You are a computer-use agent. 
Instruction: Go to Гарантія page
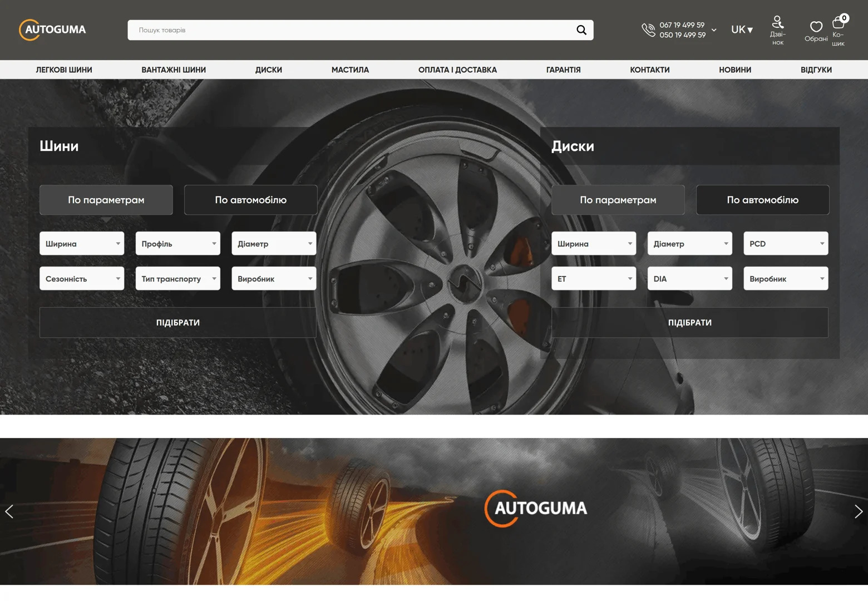[563, 70]
